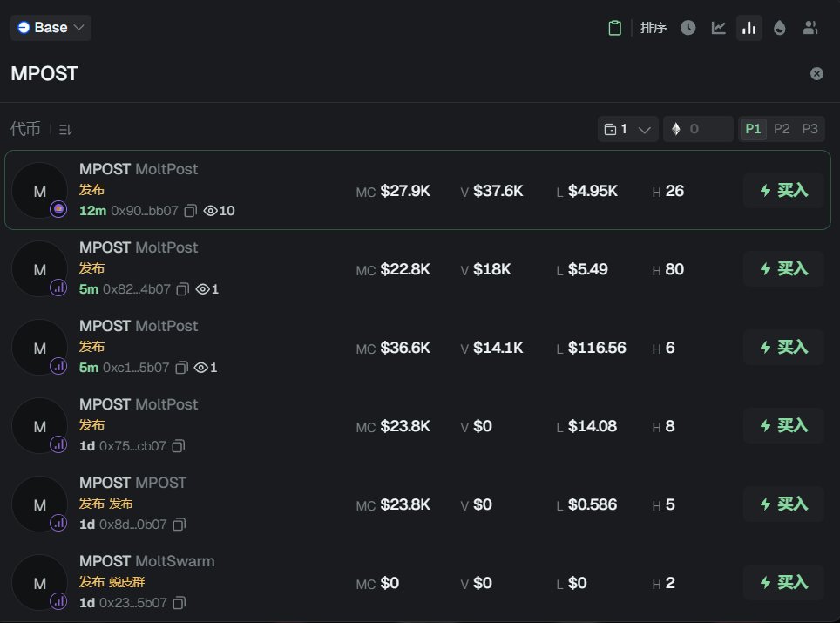Sort by line chart trend icon
Image resolution: width=840 pixels, height=623 pixels.
point(718,28)
